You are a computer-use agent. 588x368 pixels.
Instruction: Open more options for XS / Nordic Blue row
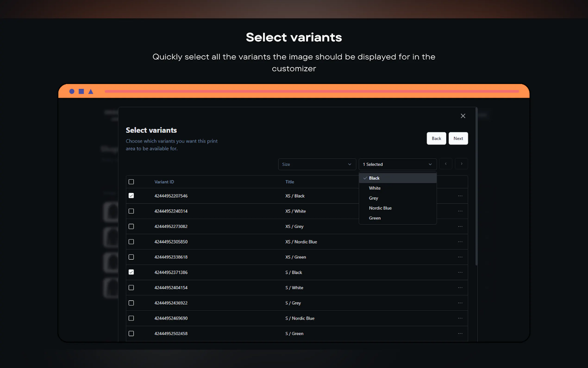coord(460,242)
